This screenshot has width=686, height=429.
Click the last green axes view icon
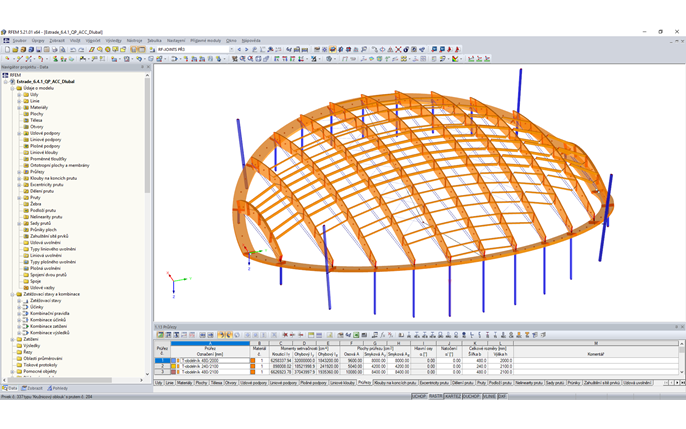(x=487, y=59)
